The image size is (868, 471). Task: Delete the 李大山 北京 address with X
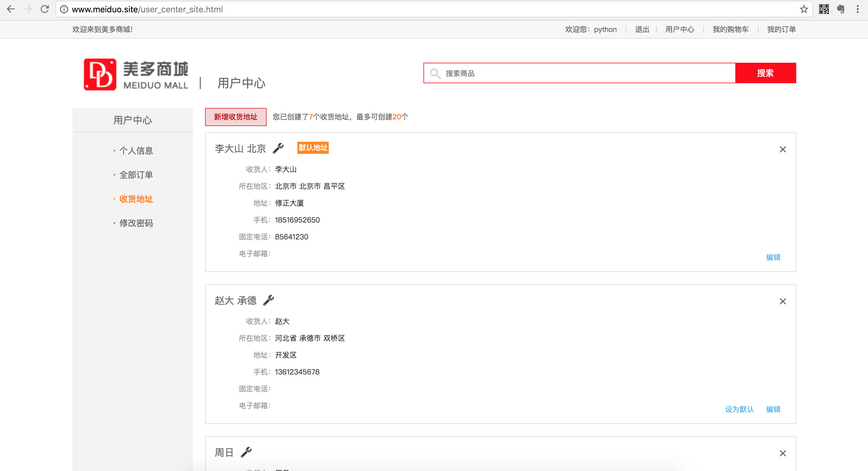782,150
